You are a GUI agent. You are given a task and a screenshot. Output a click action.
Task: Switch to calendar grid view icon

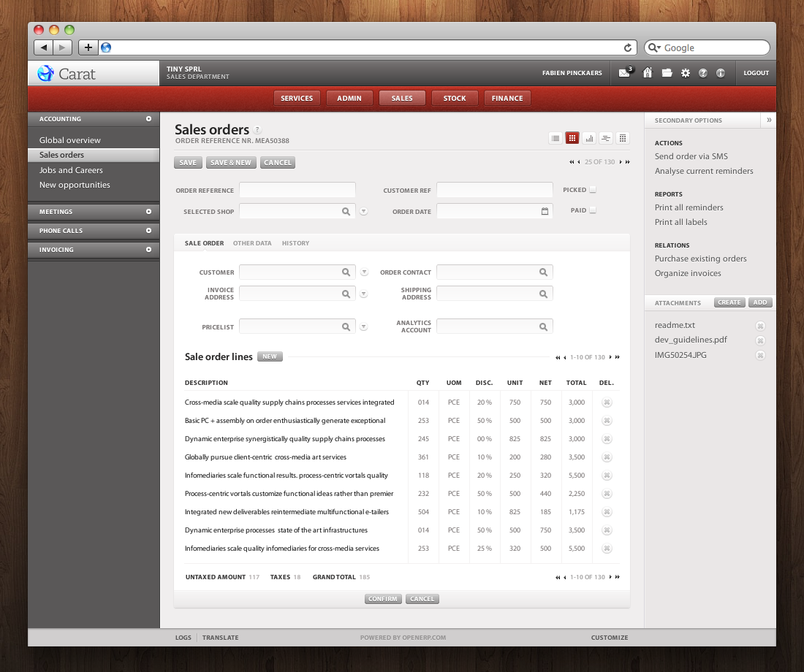click(x=623, y=138)
